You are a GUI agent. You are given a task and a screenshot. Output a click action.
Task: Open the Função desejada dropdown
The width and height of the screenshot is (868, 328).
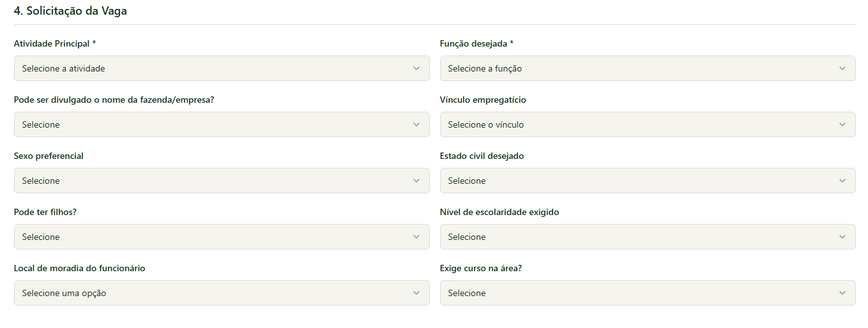point(648,68)
